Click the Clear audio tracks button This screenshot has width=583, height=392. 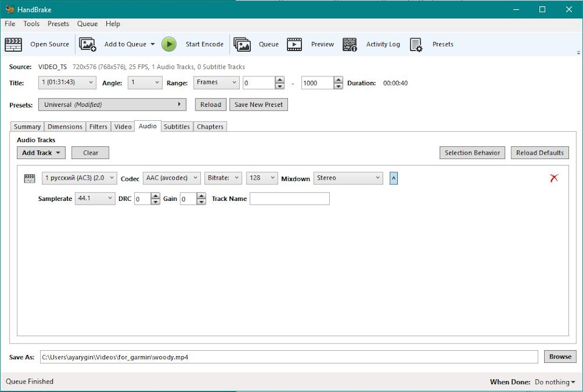point(90,153)
